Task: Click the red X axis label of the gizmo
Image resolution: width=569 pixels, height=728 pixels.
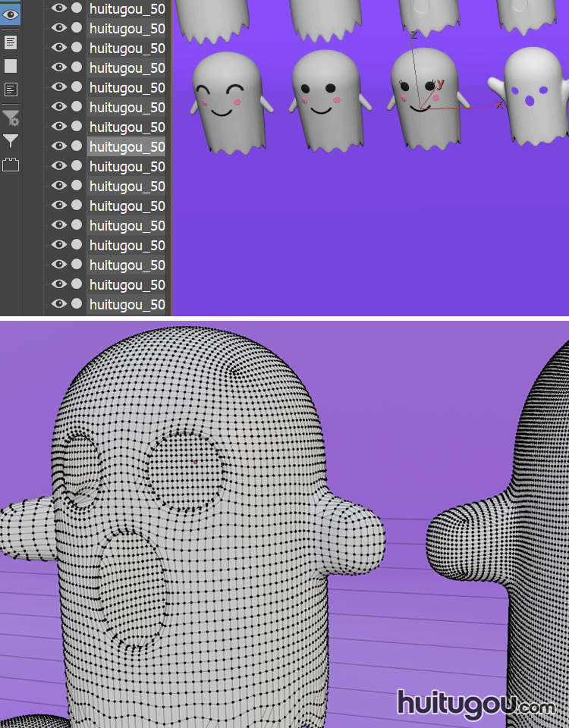Action: (x=498, y=105)
